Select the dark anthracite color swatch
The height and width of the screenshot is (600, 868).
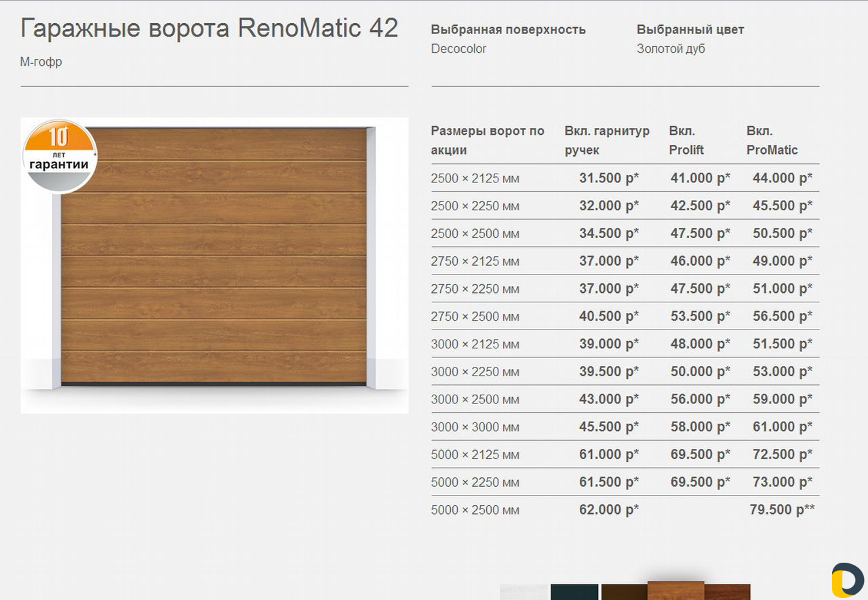(x=574, y=592)
